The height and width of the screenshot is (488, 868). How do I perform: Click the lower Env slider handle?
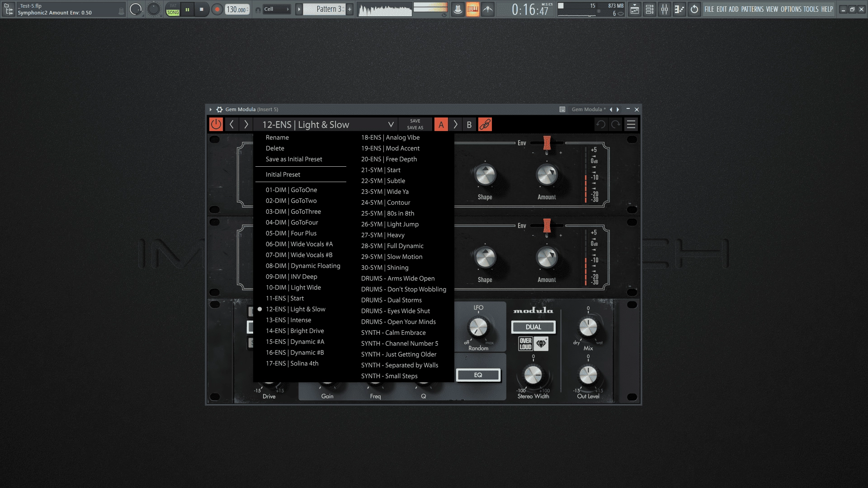(x=547, y=225)
